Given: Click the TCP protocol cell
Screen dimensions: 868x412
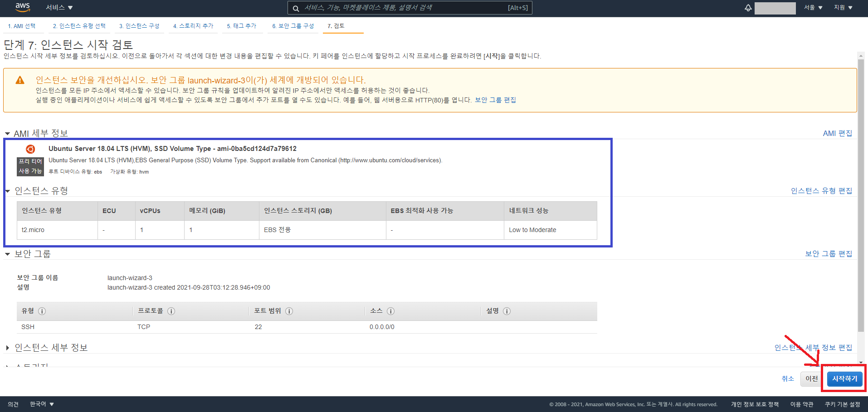Looking at the screenshot, I should click(x=144, y=327).
